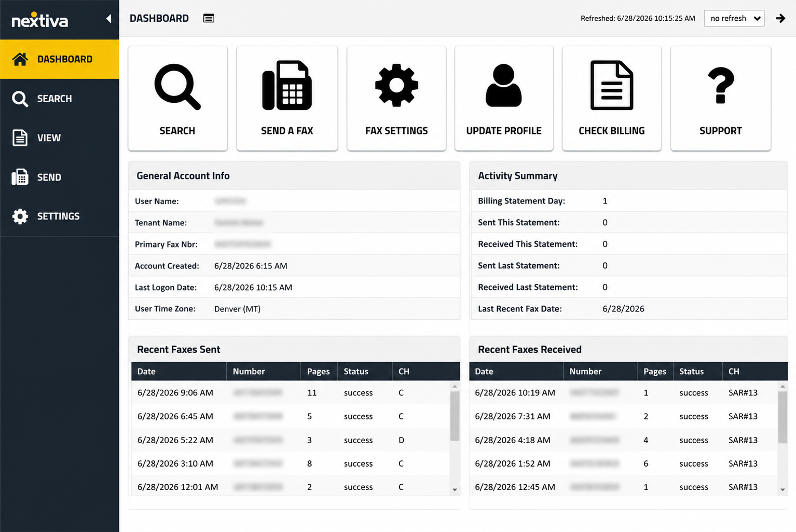Select the received fax dated 6/28/2026 4:18 AM
This screenshot has width=796, height=532.
pyautogui.click(x=624, y=440)
